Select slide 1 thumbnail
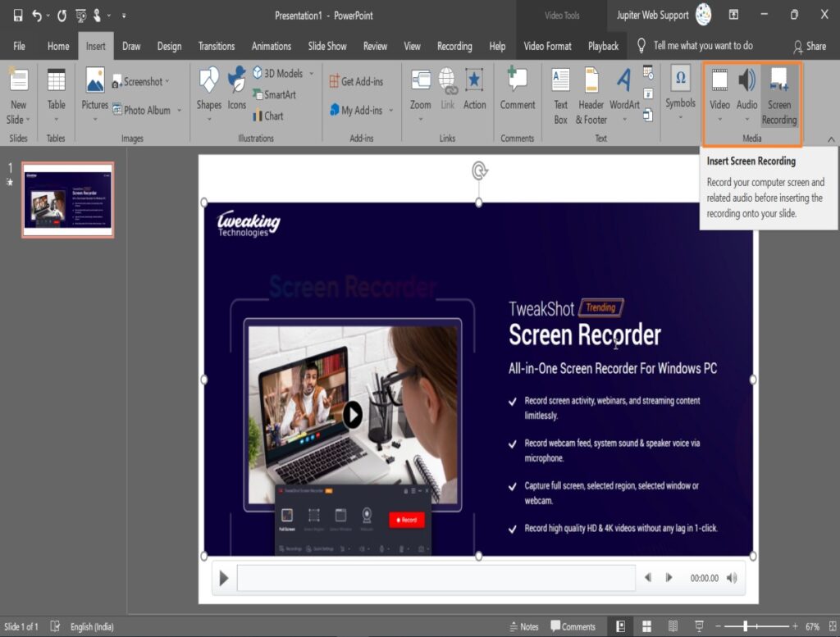The image size is (840, 637). click(67, 200)
